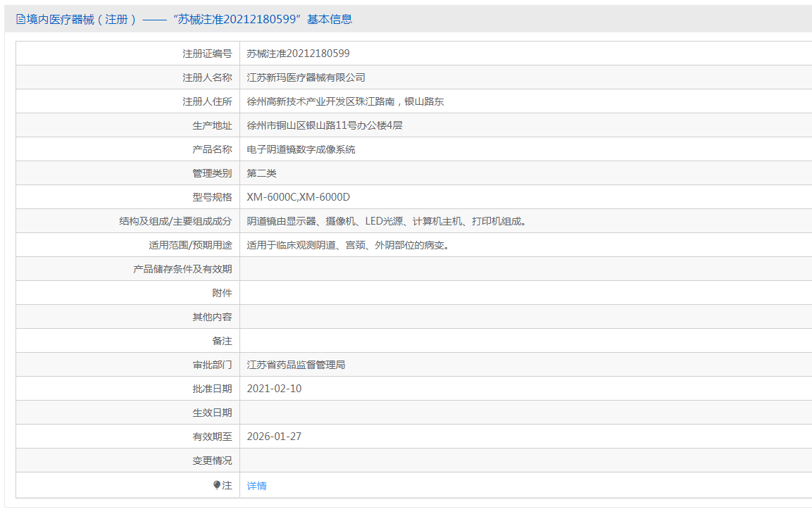812x514 pixels.
Task: Select the structure text starting 阴道镜由显示器
Action: (x=387, y=221)
